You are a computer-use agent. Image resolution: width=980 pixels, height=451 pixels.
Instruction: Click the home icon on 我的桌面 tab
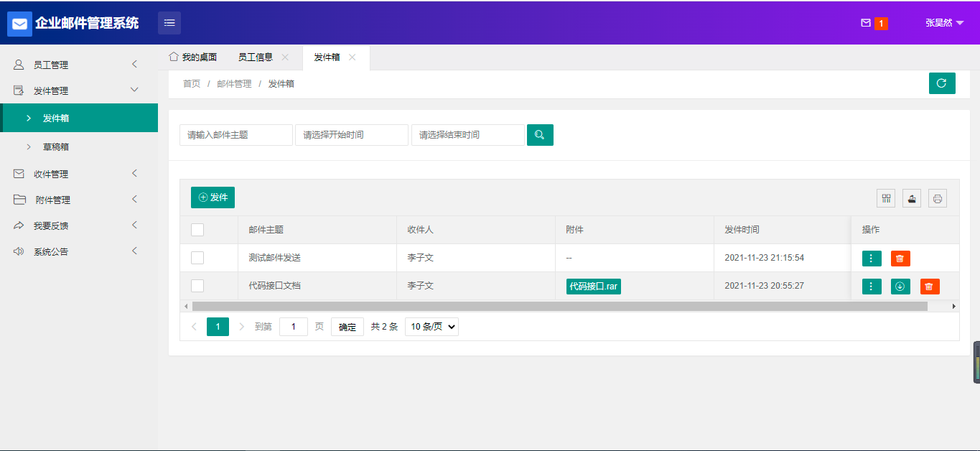[x=173, y=57]
